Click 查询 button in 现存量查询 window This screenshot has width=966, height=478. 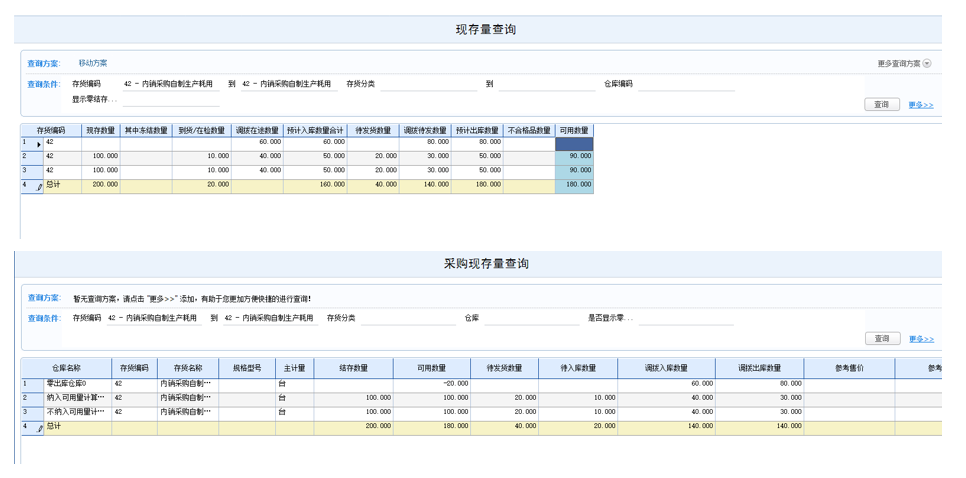[882, 105]
